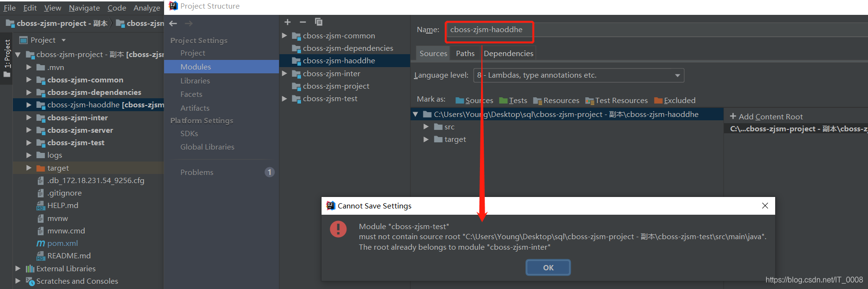Click the add module plus icon
The image size is (868, 289).
[288, 22]
